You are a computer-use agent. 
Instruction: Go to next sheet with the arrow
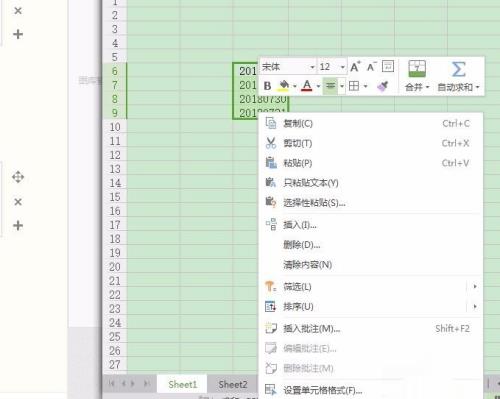(133, 383)
